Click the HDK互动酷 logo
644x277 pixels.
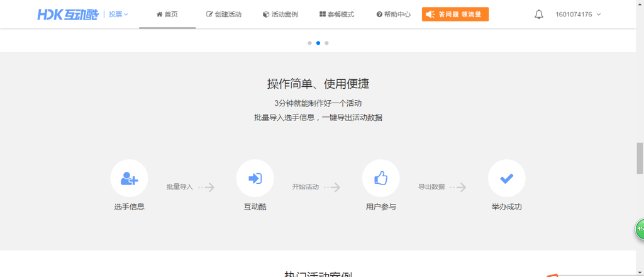[x=68, y=14]
